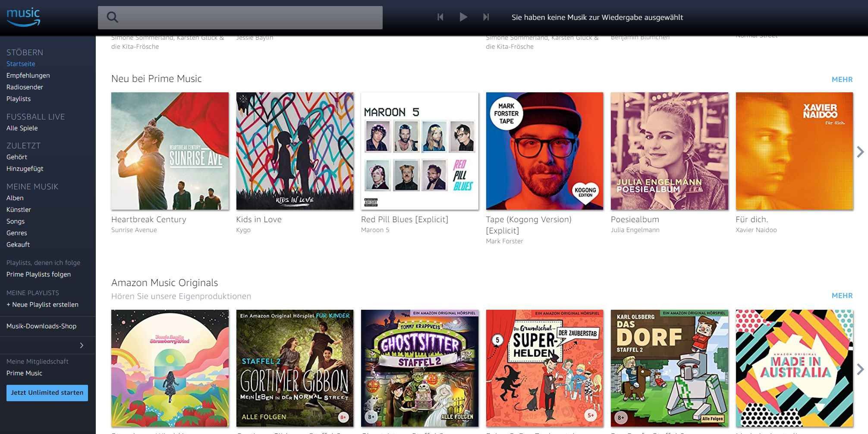This screenshot has width=868, height=434.
Task: Click Heartbreak Century album title
Action: 149,220
